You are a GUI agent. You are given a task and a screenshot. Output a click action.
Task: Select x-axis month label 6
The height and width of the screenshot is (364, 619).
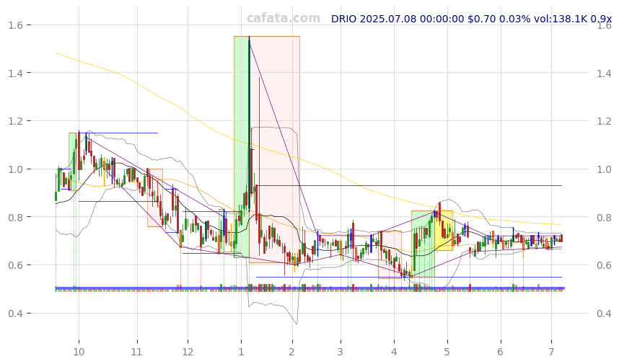coord(501,352)
